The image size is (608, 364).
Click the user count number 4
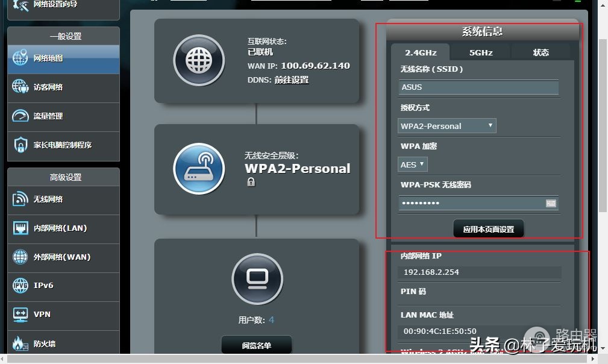coord(271,320)
